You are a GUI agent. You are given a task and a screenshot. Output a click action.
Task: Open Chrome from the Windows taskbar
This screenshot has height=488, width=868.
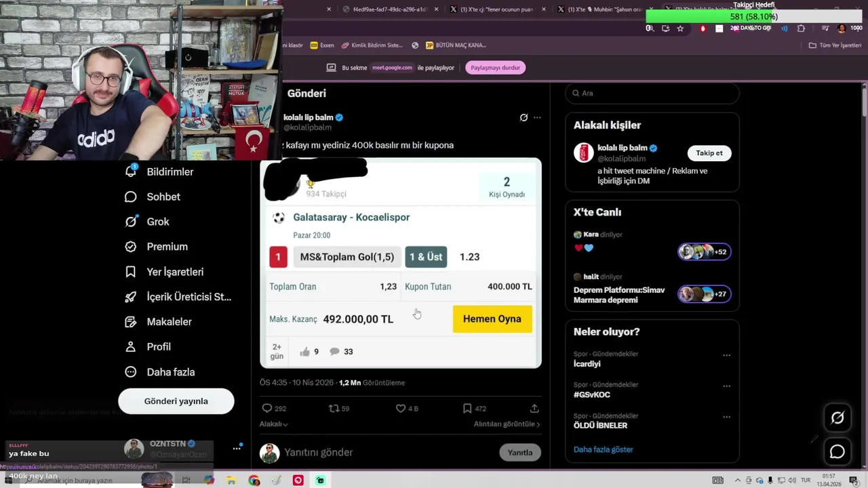point(254,481)
